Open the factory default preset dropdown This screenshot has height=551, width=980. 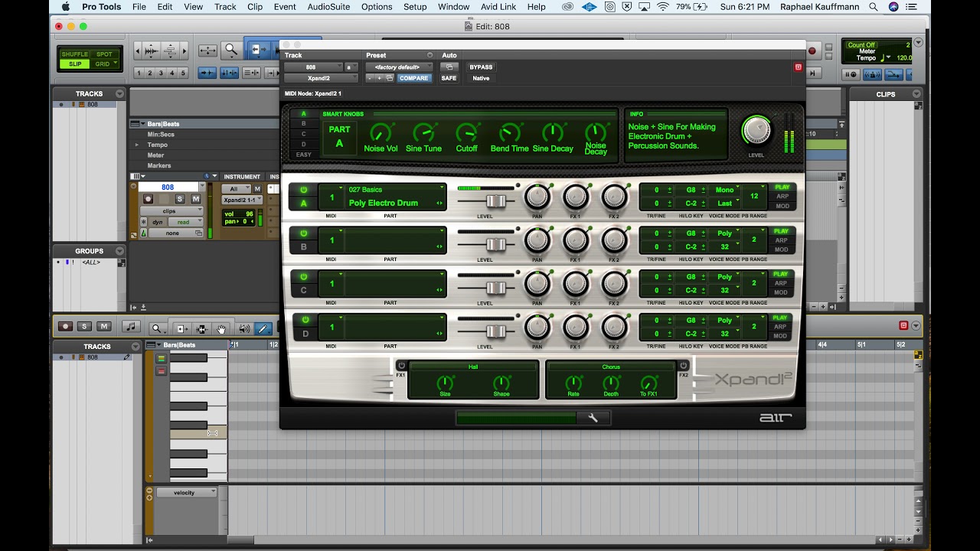point(398,67)
